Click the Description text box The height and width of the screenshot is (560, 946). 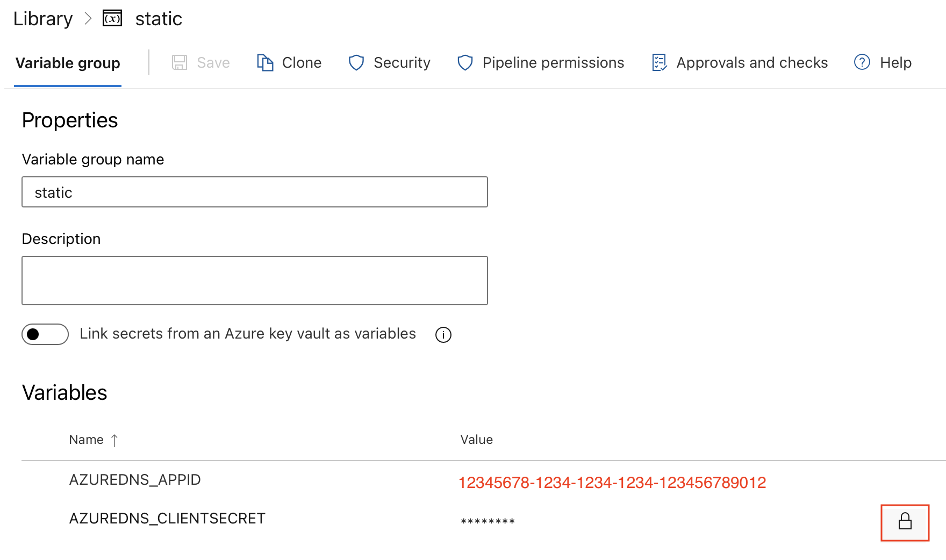pos(255,281)
